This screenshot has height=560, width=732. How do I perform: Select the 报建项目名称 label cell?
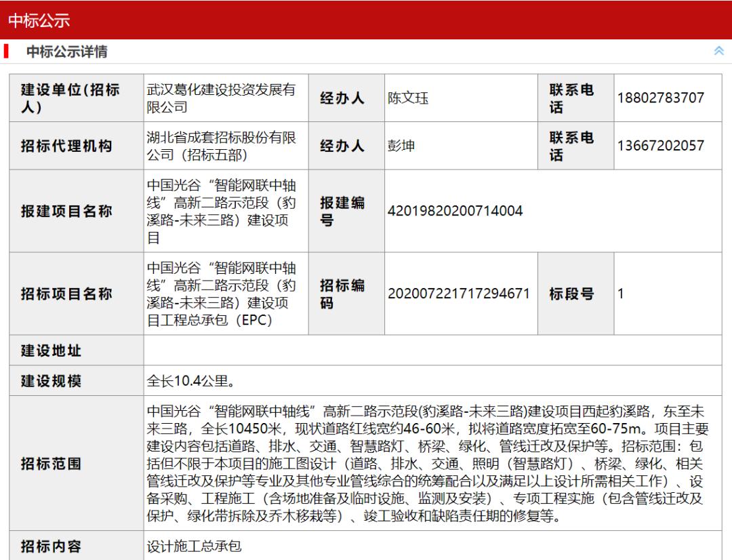pyautogui.click(x=77, y=211)
